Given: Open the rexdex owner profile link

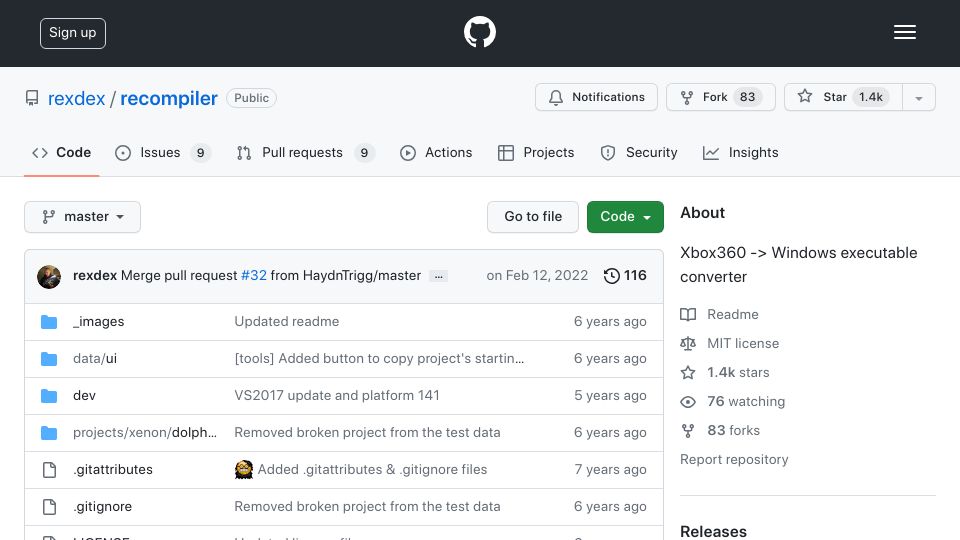Looking at the screenshot, I should pos(77,99).
